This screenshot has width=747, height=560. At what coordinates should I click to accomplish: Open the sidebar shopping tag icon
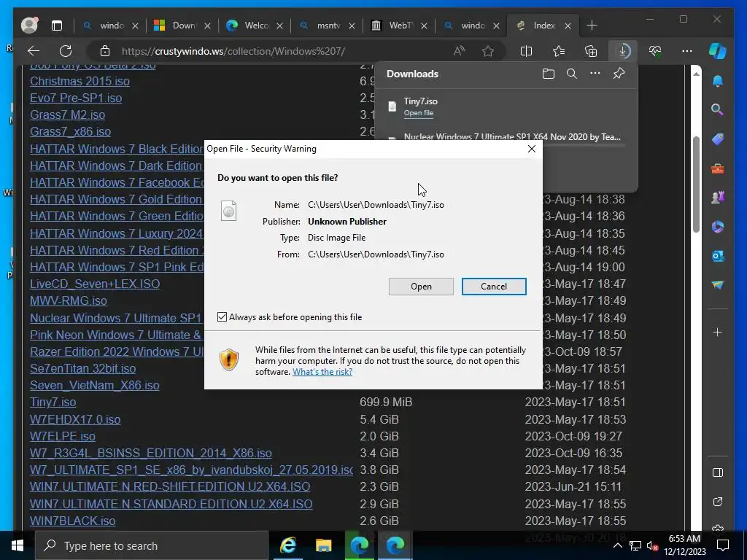coord(718,139)
